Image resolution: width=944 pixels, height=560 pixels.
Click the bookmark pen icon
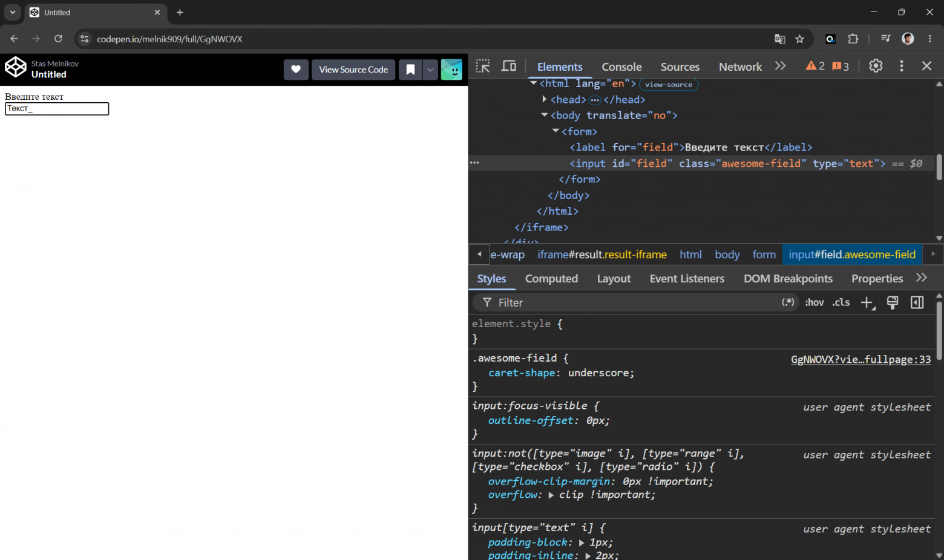click(x=410, y=70)
